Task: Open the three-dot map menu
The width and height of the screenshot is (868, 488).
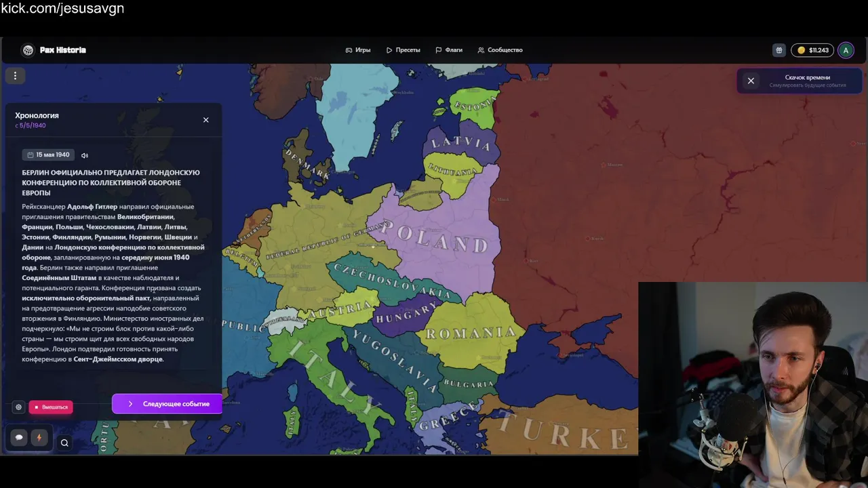Action: [x=15, y=76]
